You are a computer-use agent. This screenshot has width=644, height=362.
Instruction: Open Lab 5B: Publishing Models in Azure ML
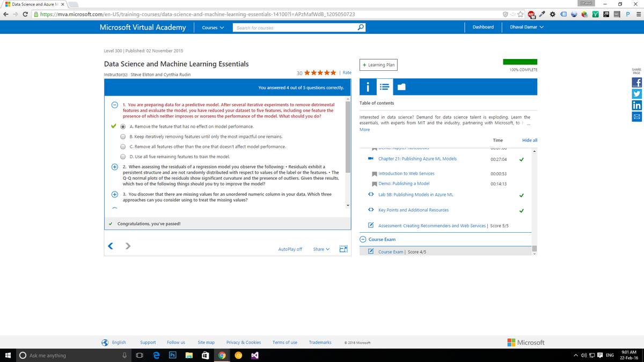point(415,195)
